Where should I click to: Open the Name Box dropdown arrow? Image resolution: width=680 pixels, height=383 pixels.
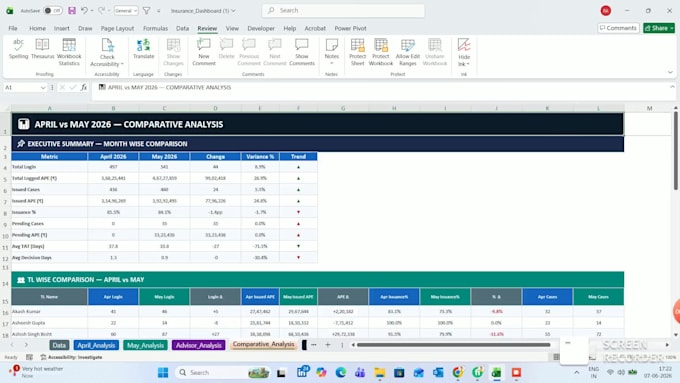[43, 88]
